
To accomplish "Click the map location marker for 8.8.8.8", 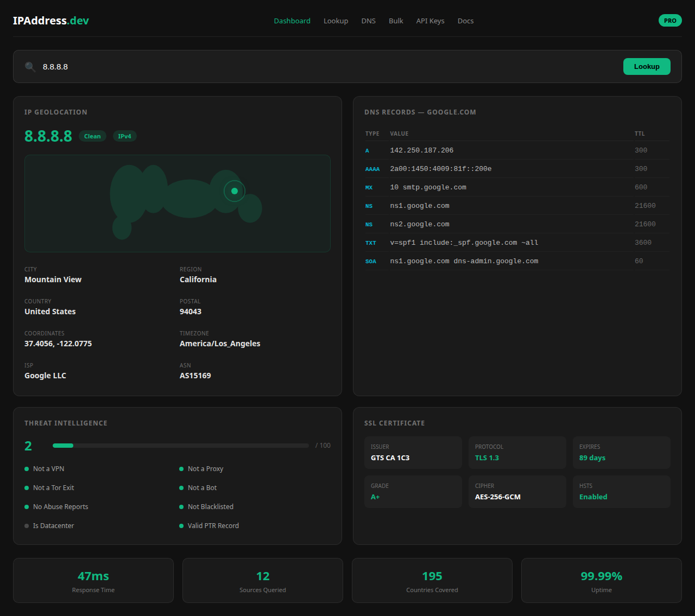I will tap(235, 191).
